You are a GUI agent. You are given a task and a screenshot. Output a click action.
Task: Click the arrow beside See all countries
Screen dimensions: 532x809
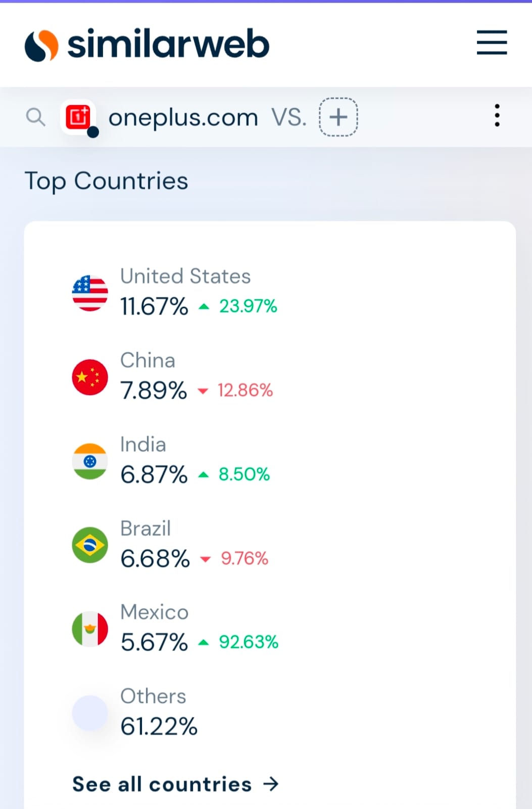(271, 784)
